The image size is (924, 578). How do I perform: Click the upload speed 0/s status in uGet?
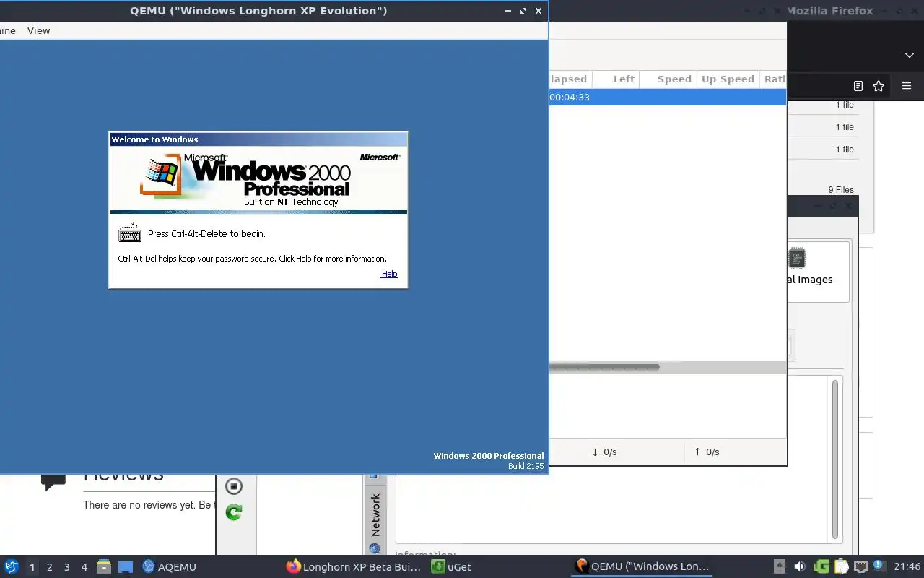tap(707, 452)
